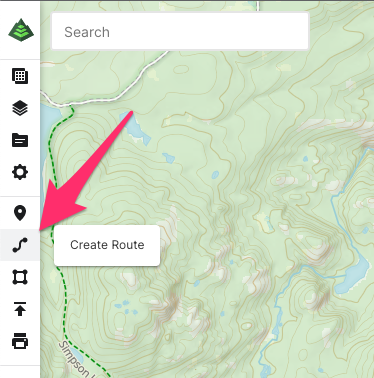
Task: Click the blue lake below the search bar
Action: click(135, 127)
